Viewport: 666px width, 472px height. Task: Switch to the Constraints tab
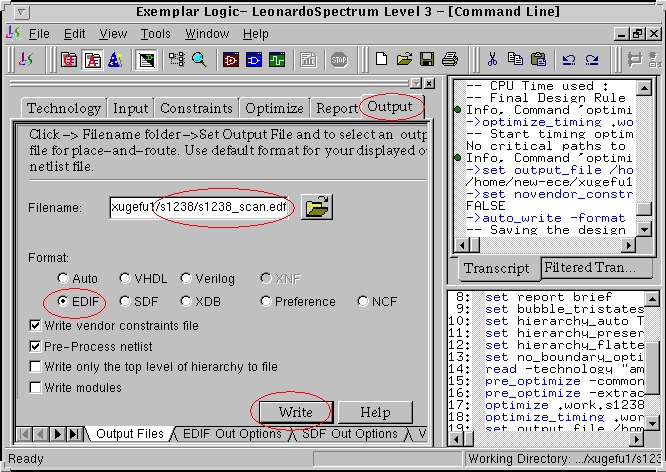pos(196,108)
